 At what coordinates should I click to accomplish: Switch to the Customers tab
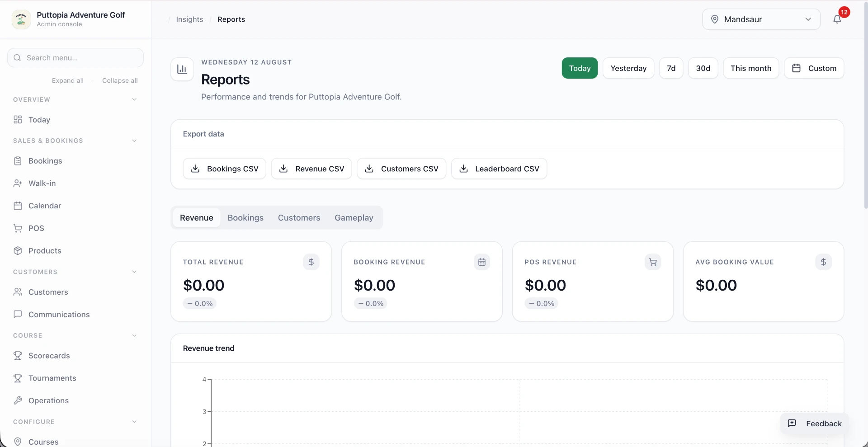(299, 218)
